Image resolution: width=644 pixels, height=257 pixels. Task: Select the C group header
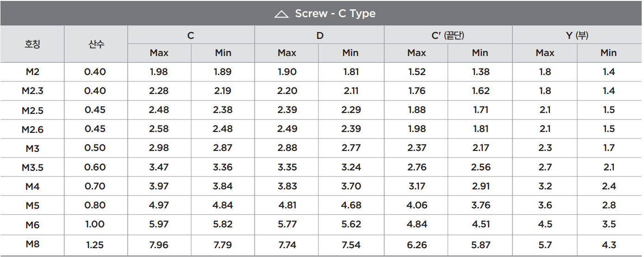click(x=191, y=35)
